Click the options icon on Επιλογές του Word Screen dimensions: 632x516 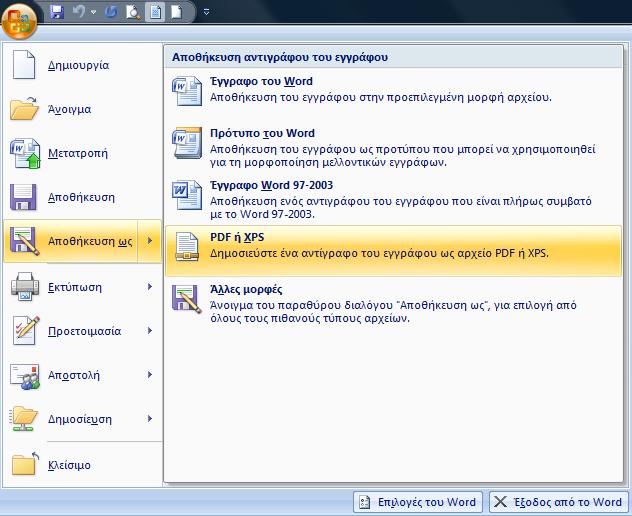point(364,502)
